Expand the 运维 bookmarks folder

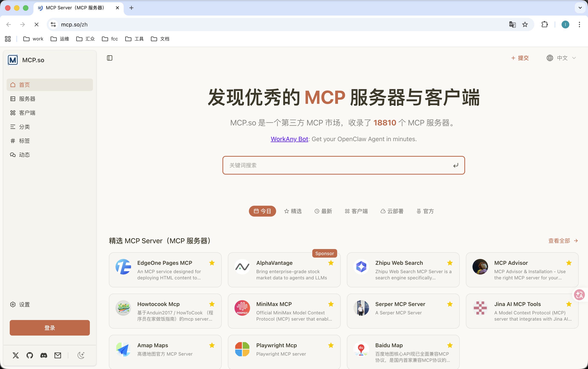60,39
